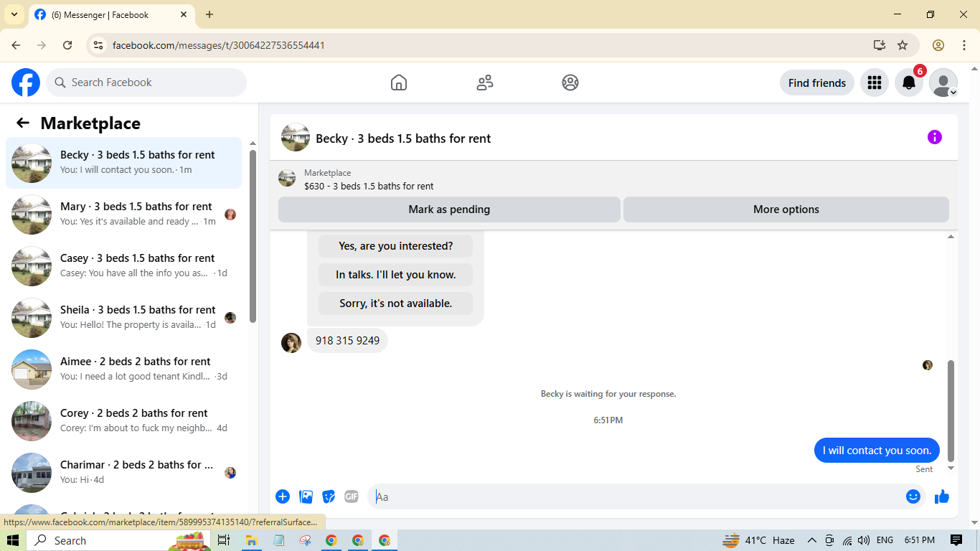Open Aimee's 2 beds conversation

[x=123, y=369]
